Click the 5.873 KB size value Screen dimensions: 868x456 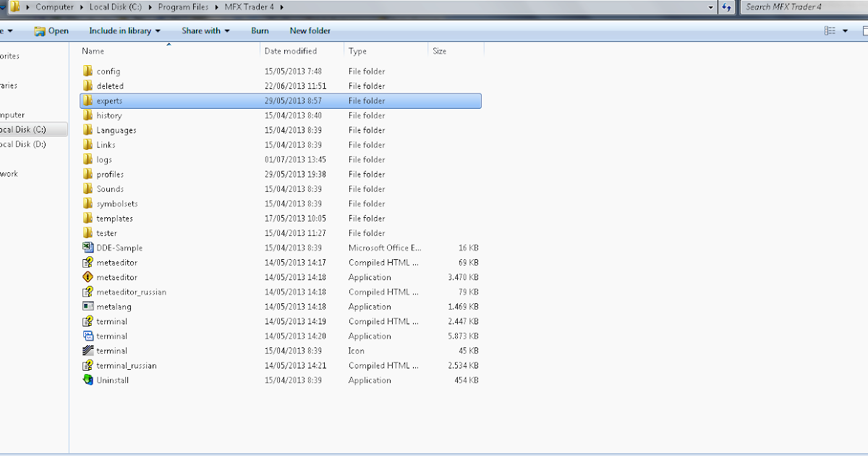pos(463,336)
